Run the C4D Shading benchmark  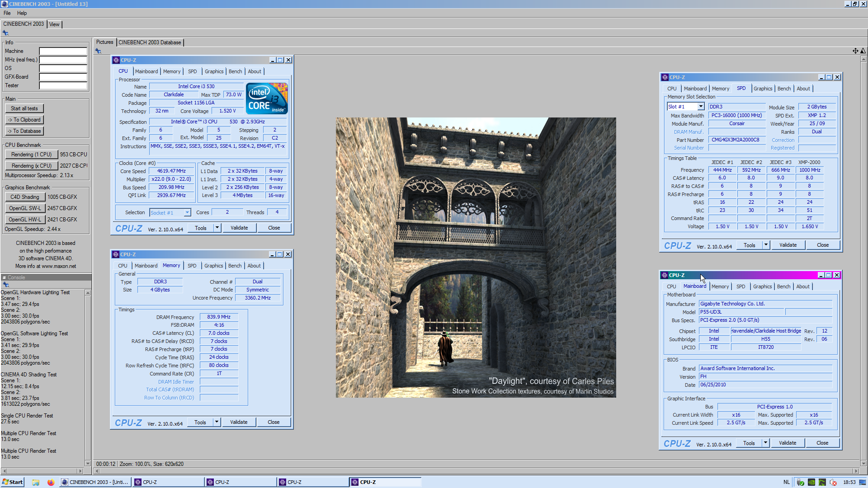pos(25,197)
